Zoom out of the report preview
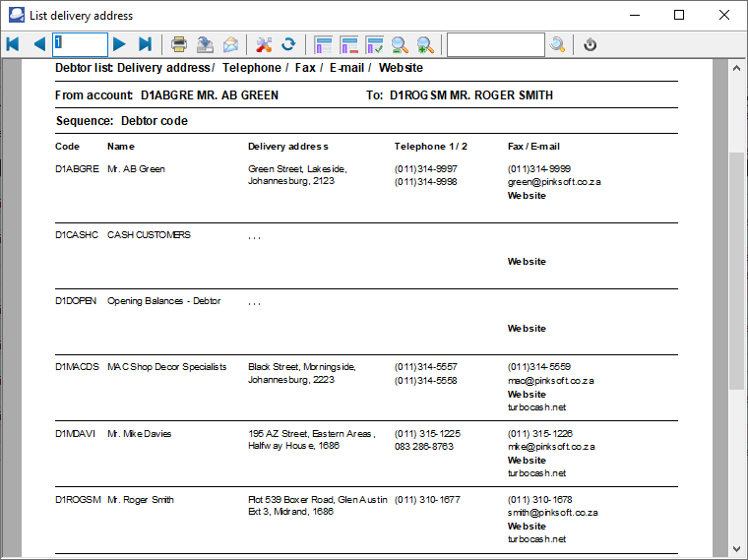Viewport: 748px width, 560px height. click(400, 44)
